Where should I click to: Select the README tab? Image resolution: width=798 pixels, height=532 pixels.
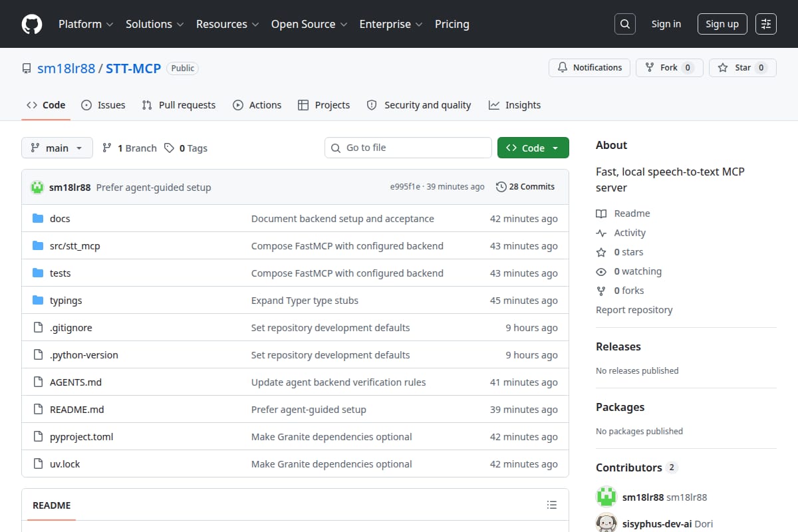click(x=52, y=505)
